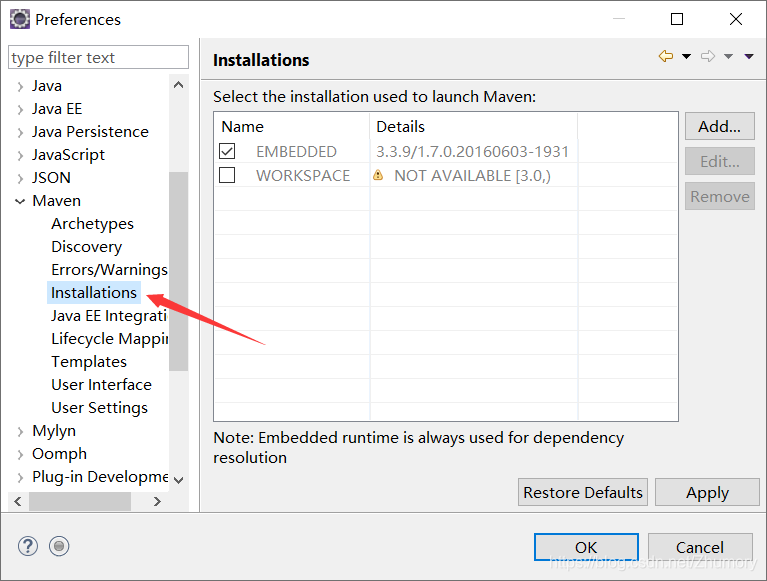Click the 3.3.9/1.7.0.20160603-1931 details cell
The image size is (767, 581).
coord(473,151)
